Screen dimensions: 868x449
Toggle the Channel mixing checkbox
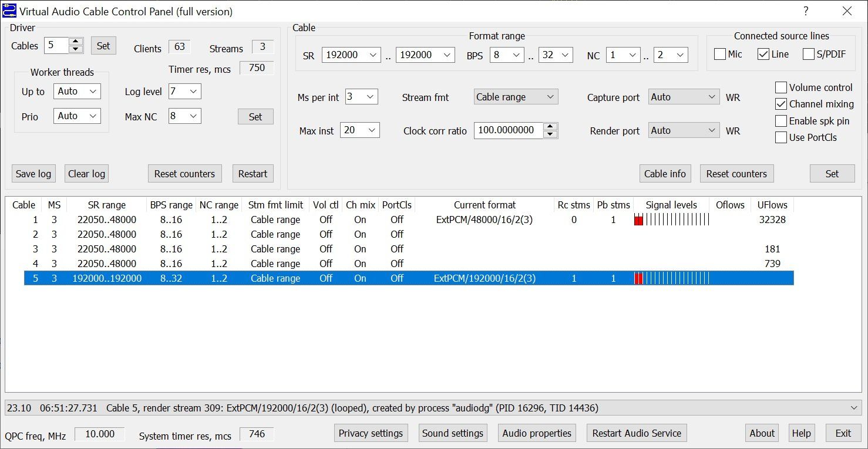pos(781,104)
